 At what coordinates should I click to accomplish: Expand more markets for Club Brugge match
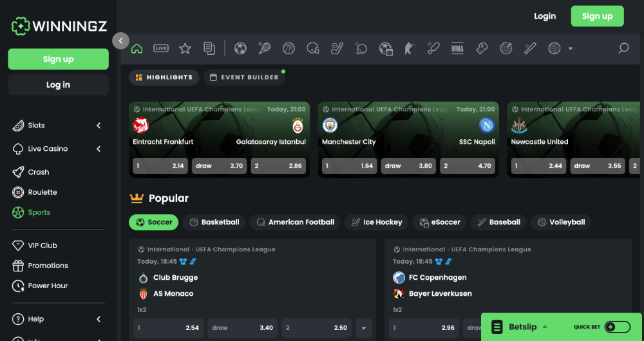364,327
